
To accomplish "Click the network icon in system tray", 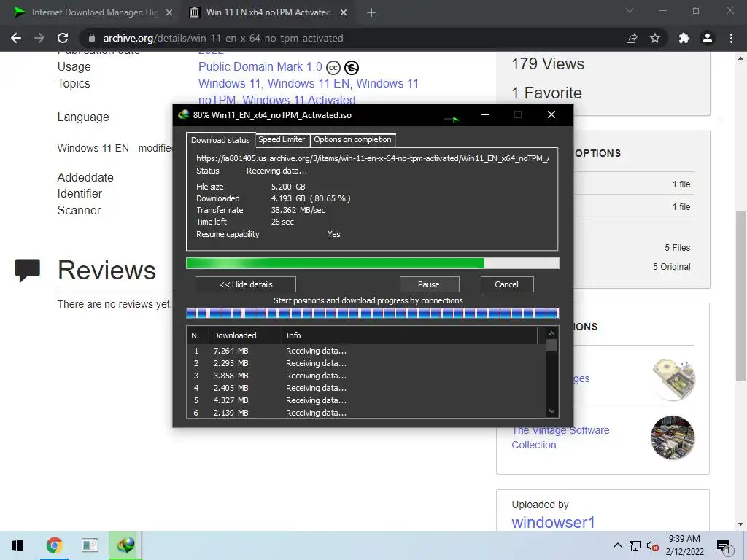I will pyautogui.click(x=635, y=545).
